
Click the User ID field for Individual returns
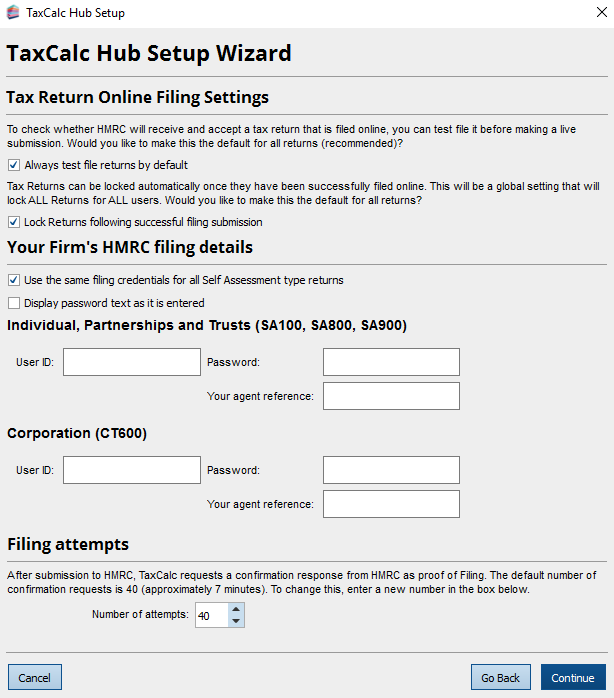[x=132, y=362]
